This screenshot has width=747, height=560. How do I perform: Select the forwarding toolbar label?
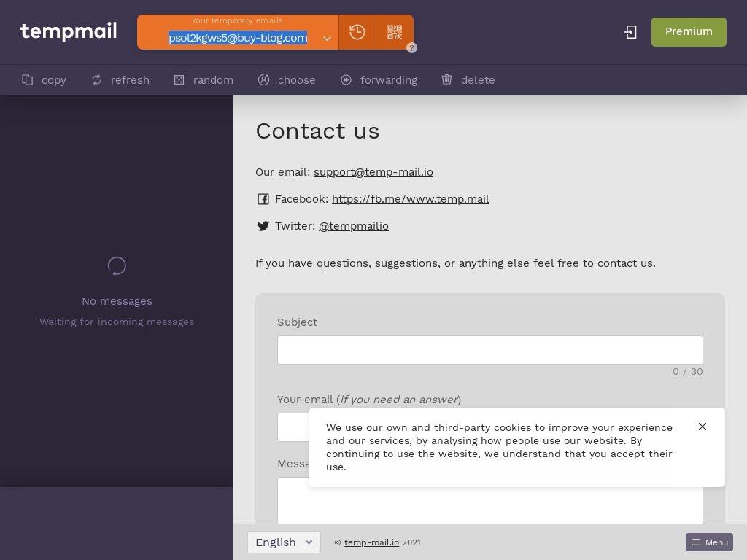pos(389,80)
